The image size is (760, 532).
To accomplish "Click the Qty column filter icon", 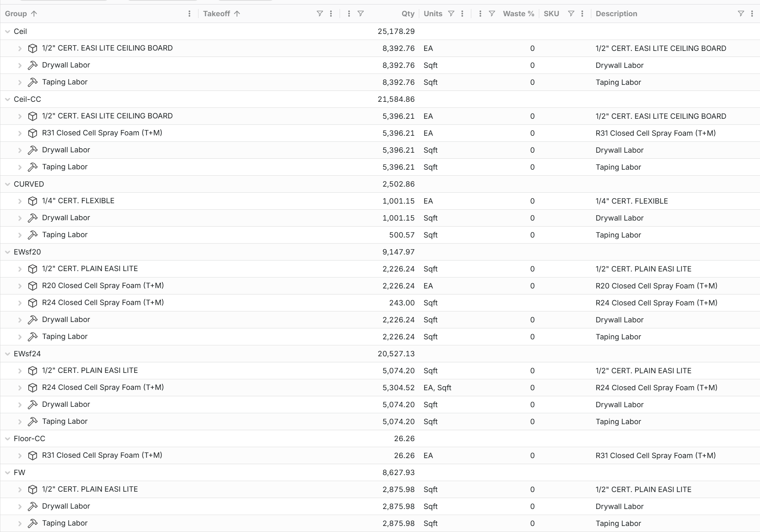I will click(360, 14).
